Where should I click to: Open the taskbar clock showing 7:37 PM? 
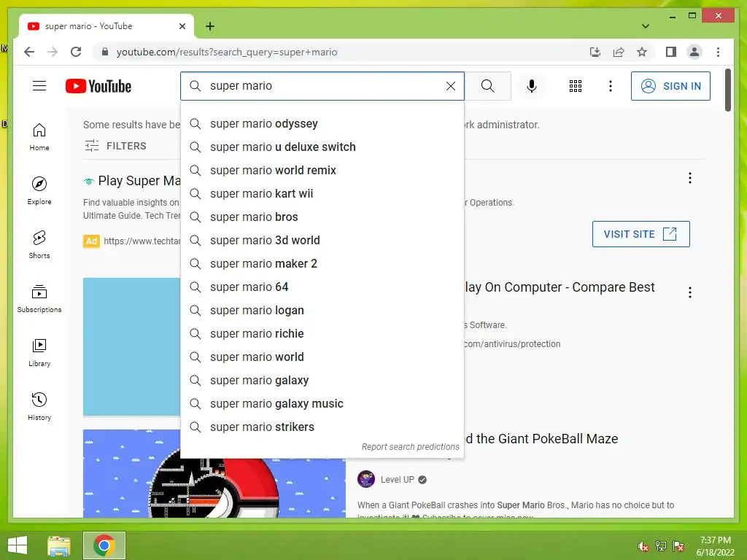point(715,545)
